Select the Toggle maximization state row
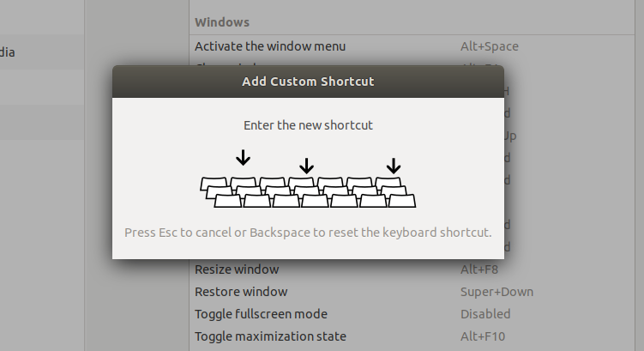The image size is (644, 351). click(412, 336)
